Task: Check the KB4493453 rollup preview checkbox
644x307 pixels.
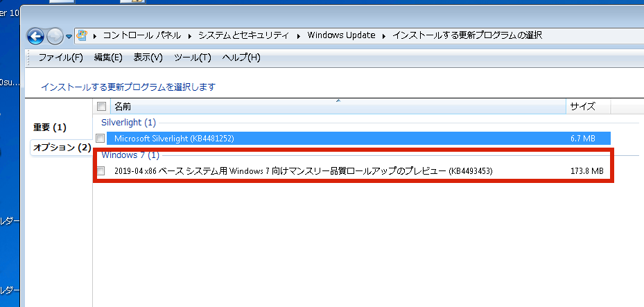Action: (x=101, y=170)
